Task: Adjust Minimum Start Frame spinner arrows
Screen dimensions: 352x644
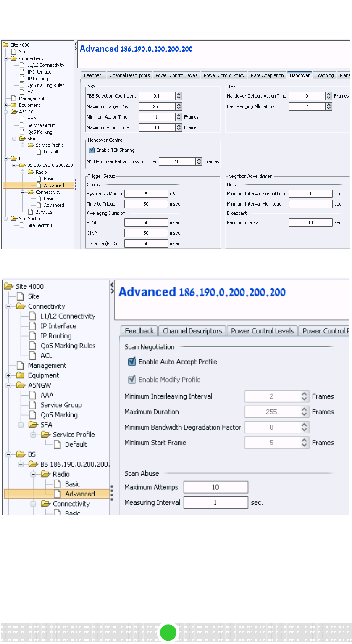Action: (304, 443)
